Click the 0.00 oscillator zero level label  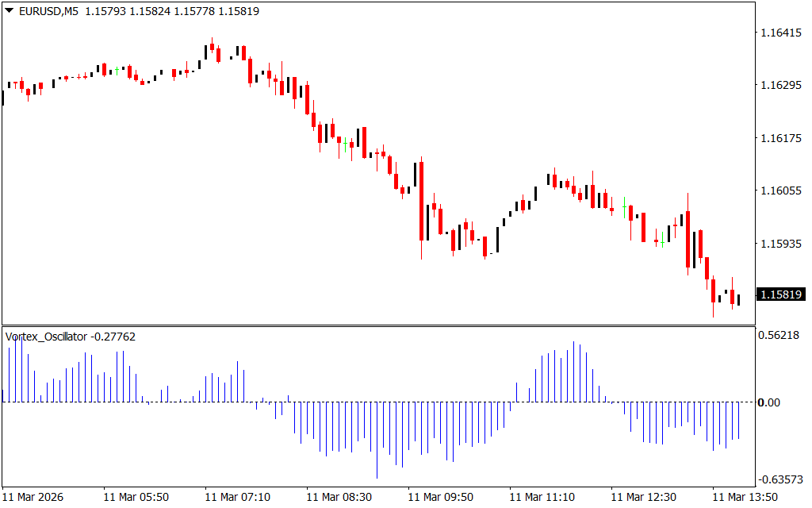tap(769, 402)
